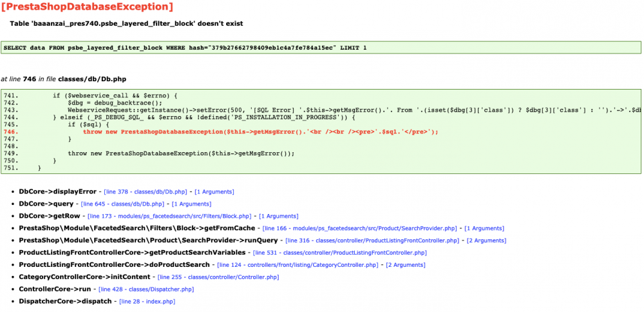Open the line 173 Filters/Block.php link
Image resolution: width=644 pixels, height=312 pixels.
(169, 216)
